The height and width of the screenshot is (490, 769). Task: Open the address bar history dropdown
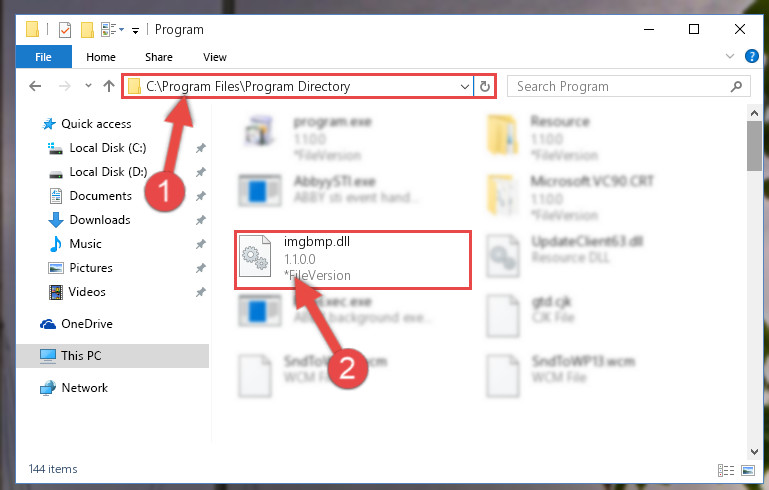click(x=465, y=87)
